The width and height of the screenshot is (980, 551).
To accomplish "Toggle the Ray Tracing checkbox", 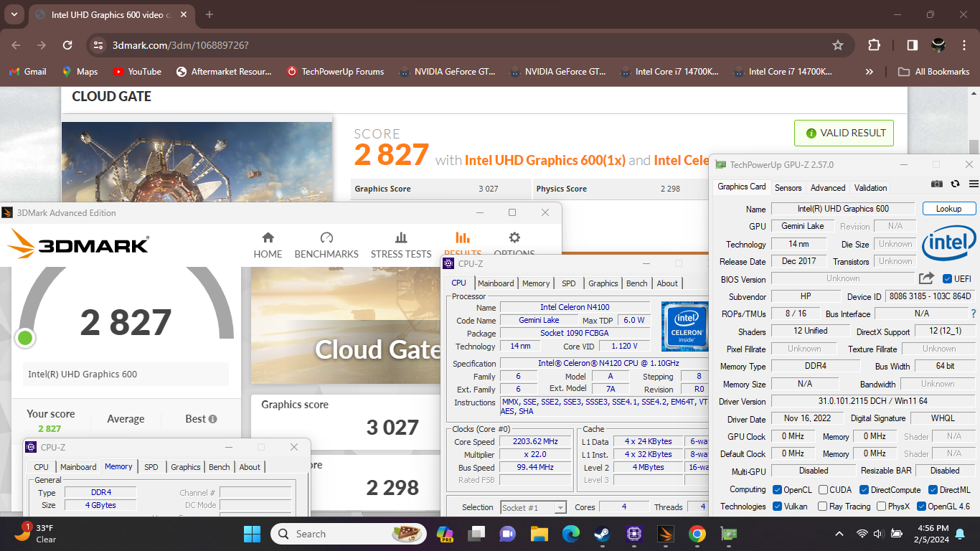I will pos(823,507).
